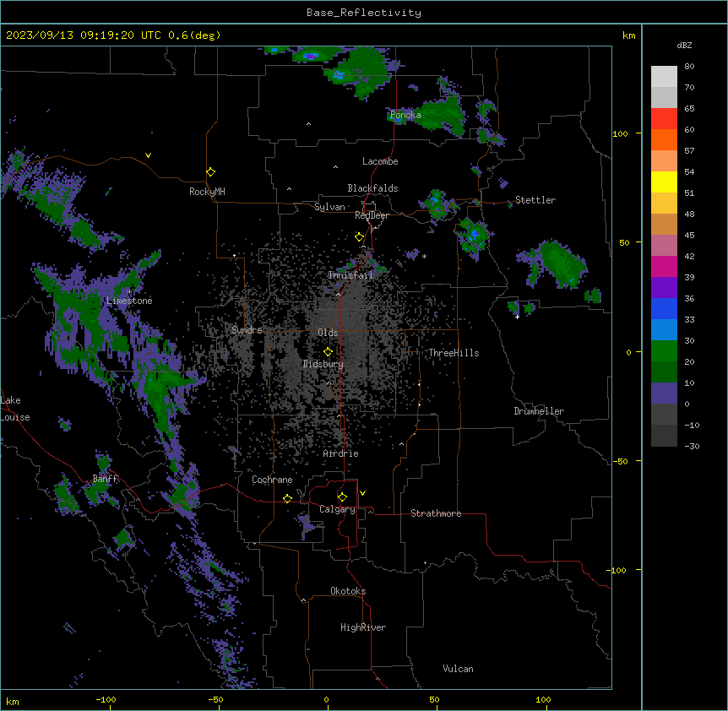Click the Didsbury label

(x=323, y=364)
